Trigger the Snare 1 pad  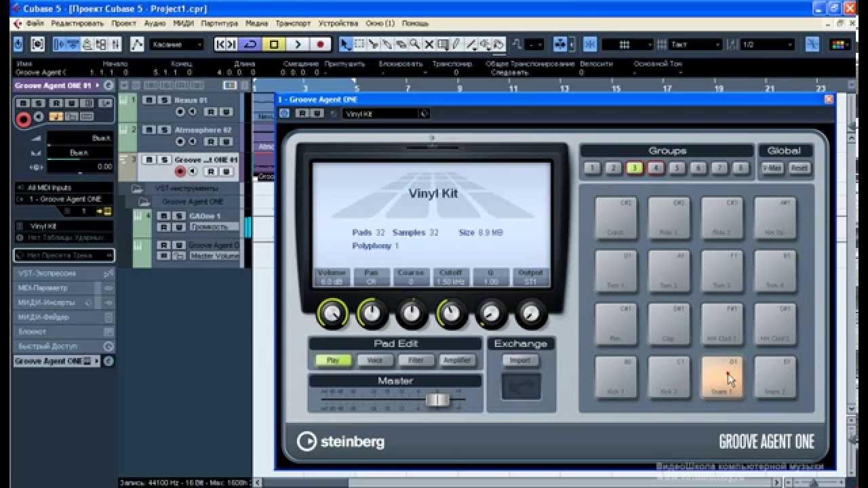(x=722, y=378)
